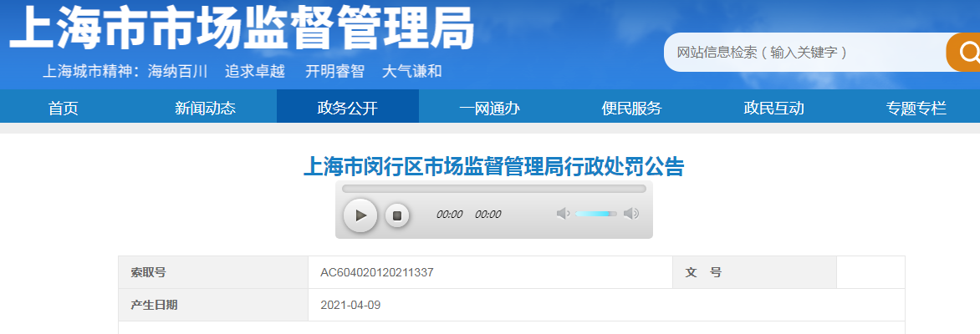Click the website search keyword field
This screenshot has width=980, height=334.
805,53
